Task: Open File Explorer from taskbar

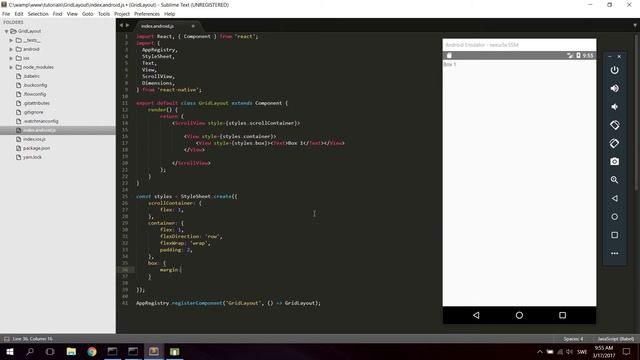Action: pyautogui.click(x=71, y=351)
